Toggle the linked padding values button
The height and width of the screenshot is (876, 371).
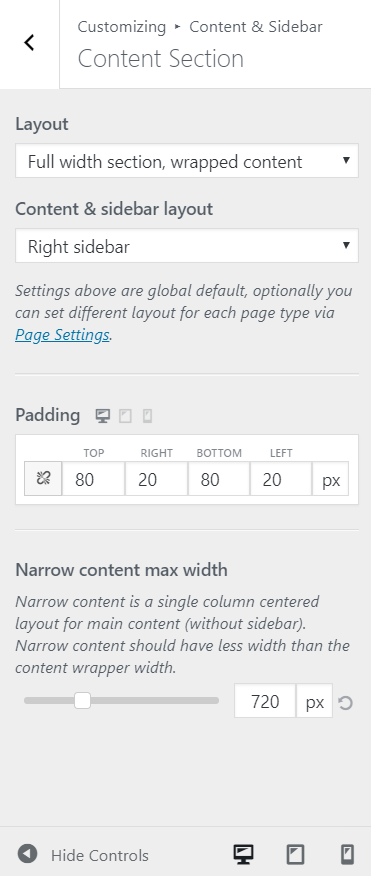click(x=43, y=478)
